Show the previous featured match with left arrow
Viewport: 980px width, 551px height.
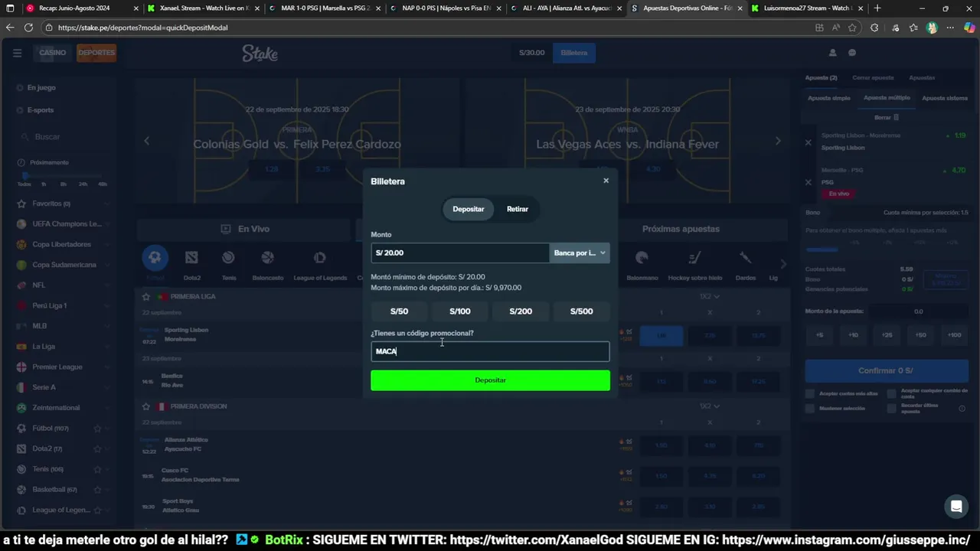click(x=147, y=141)
